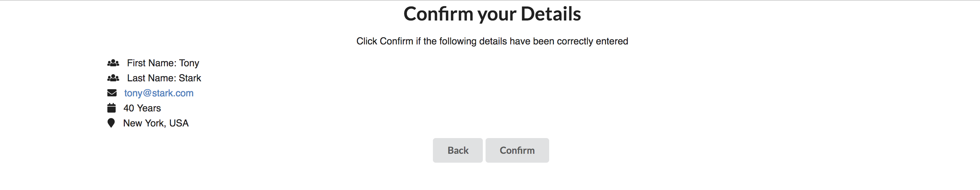The image size is (980, 190).
Task: Click the USA text in location row
Action: point(179,123)
